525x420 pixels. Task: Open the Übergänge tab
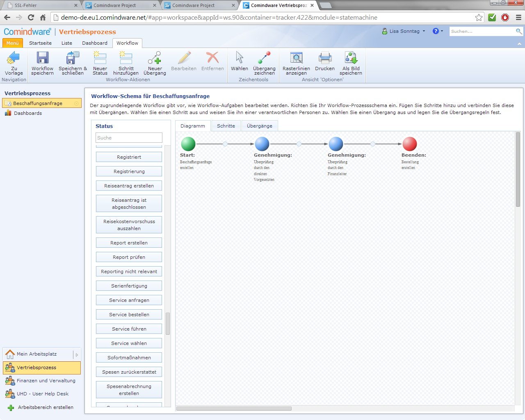tap(260, 126)
